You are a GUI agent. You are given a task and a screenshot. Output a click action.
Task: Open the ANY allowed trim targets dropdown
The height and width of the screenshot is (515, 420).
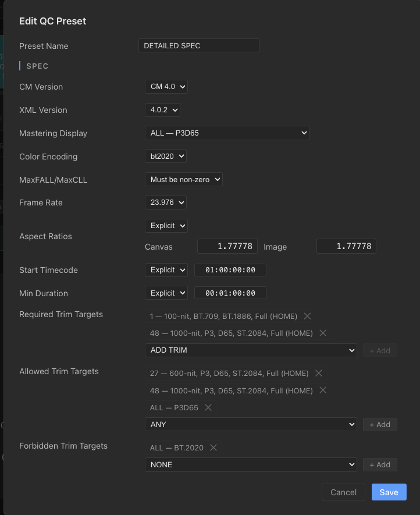[251, 424]
